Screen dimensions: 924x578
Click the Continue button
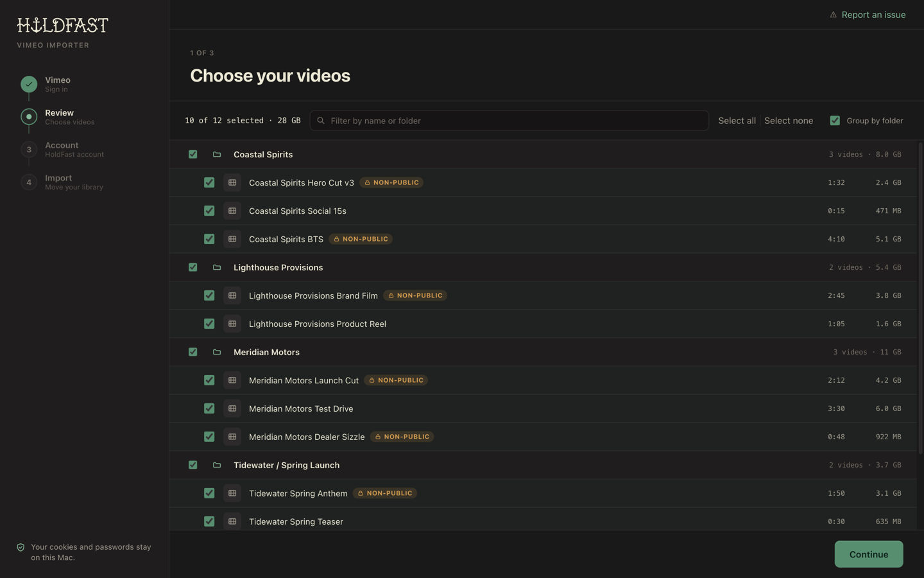(868, 555)
